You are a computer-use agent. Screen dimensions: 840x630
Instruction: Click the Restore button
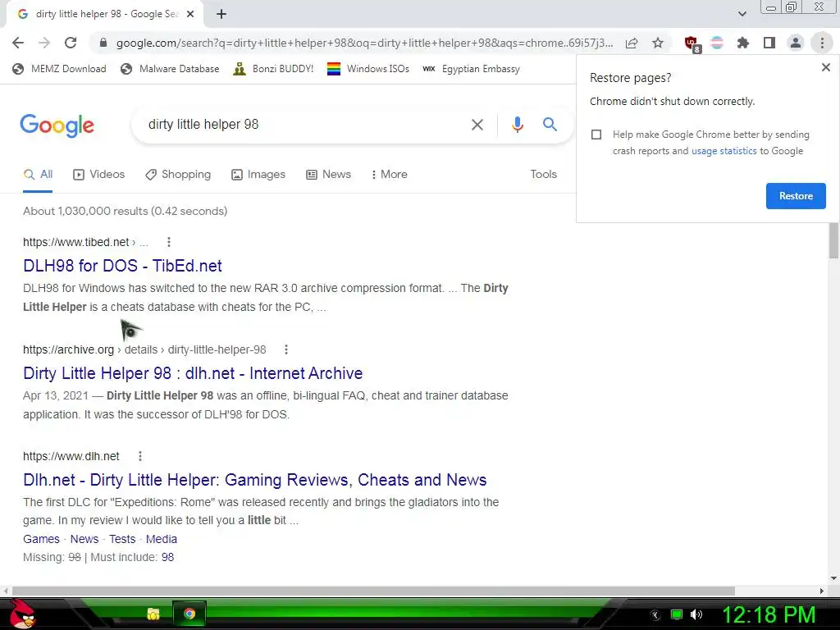[796, 196]
